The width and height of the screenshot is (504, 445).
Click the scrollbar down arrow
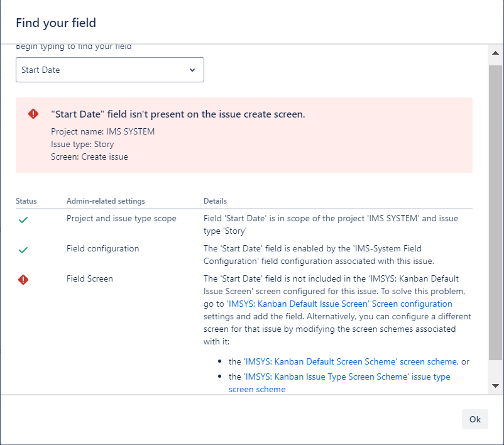(495, 385)
